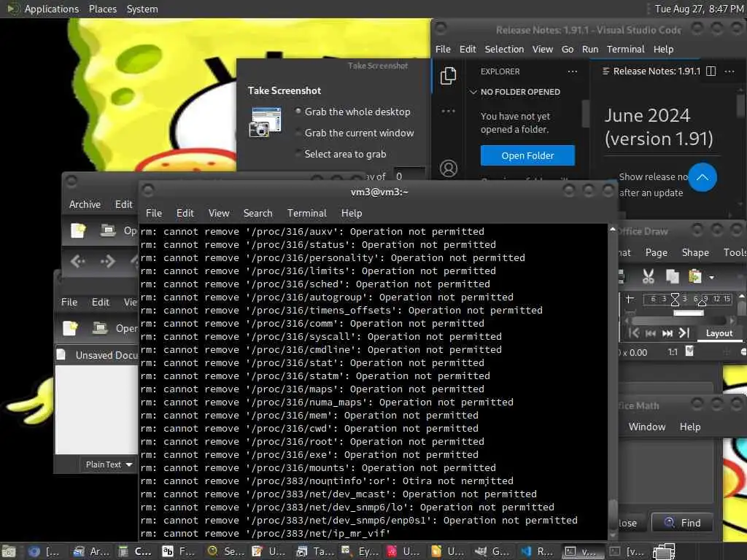The image size is (747, 560).
Task: Open Selection menu in VS Code
Action: coord(504,49)
